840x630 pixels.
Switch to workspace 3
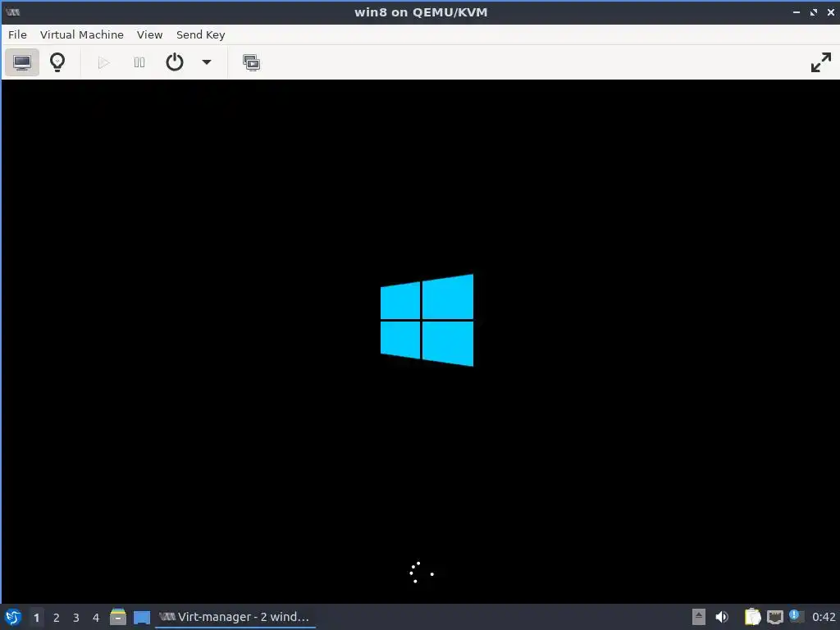point(76,618)
